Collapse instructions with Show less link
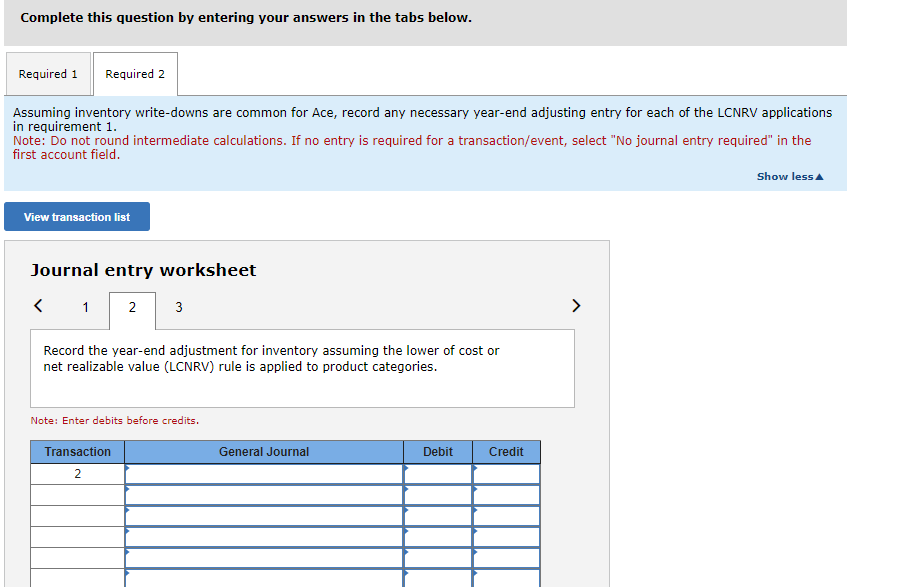The width and height of the screenshot is (910, 587). point(790,177)
